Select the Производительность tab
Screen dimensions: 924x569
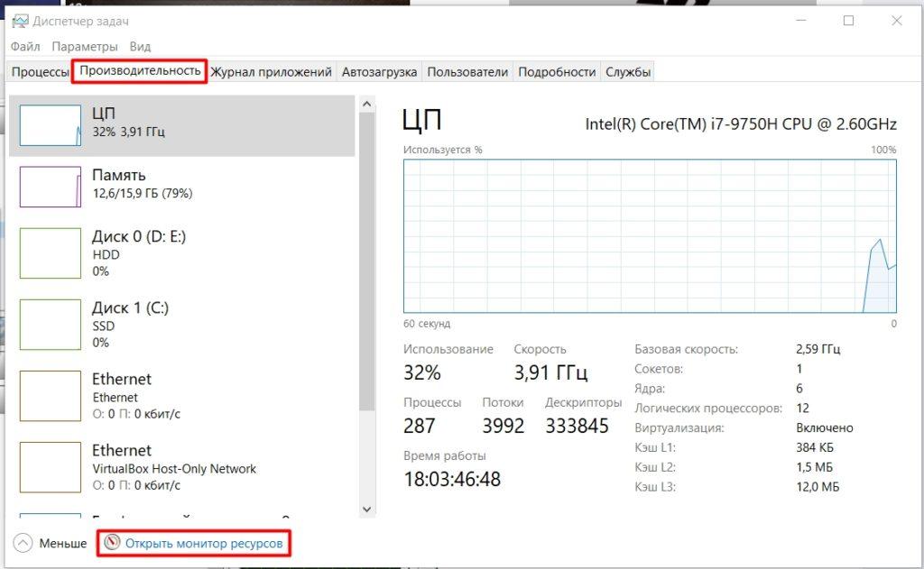140,70
